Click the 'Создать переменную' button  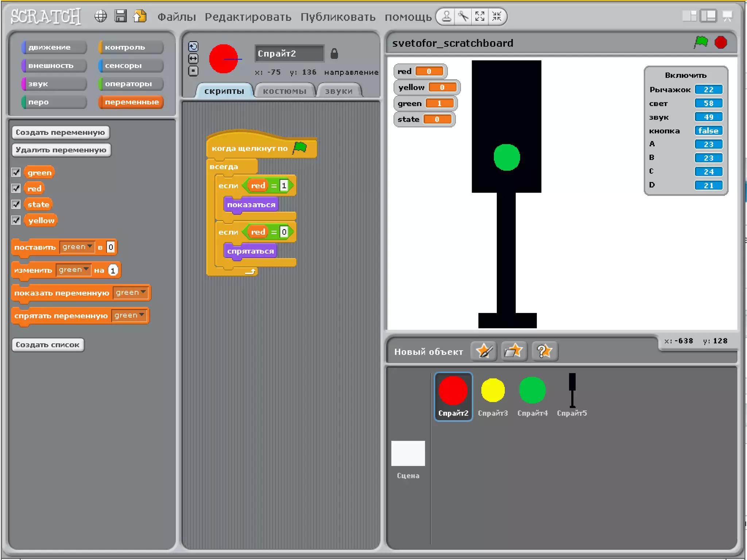[x=61, y=132]
